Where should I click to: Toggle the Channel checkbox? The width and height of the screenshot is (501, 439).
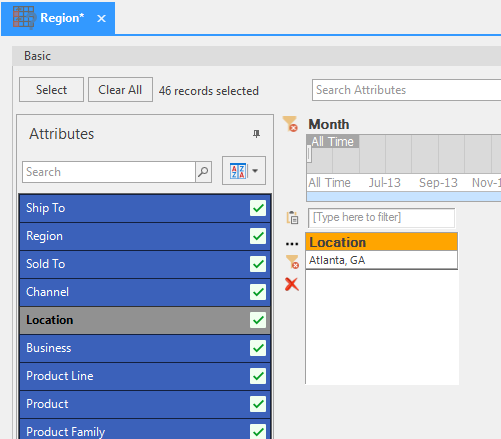click(x=258, y=292)
